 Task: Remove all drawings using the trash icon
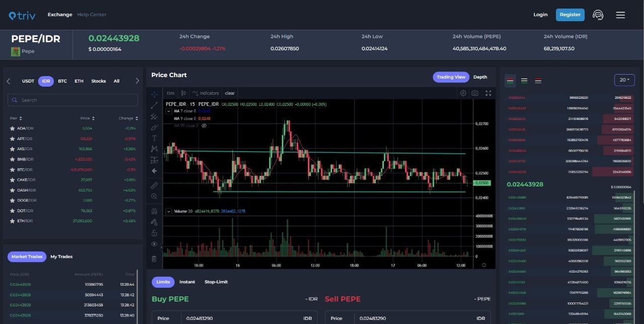[154, 258]
